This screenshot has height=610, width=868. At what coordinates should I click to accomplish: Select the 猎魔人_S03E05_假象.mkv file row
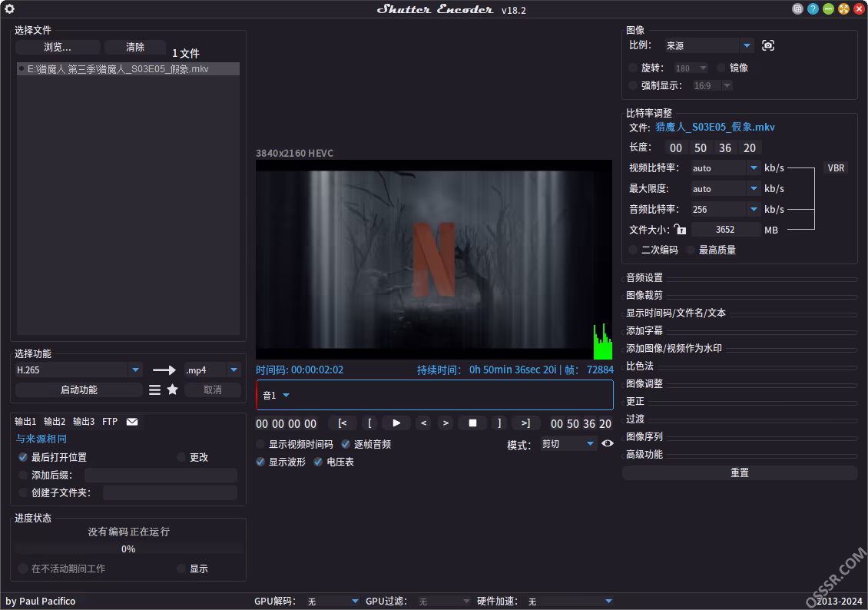128,68
